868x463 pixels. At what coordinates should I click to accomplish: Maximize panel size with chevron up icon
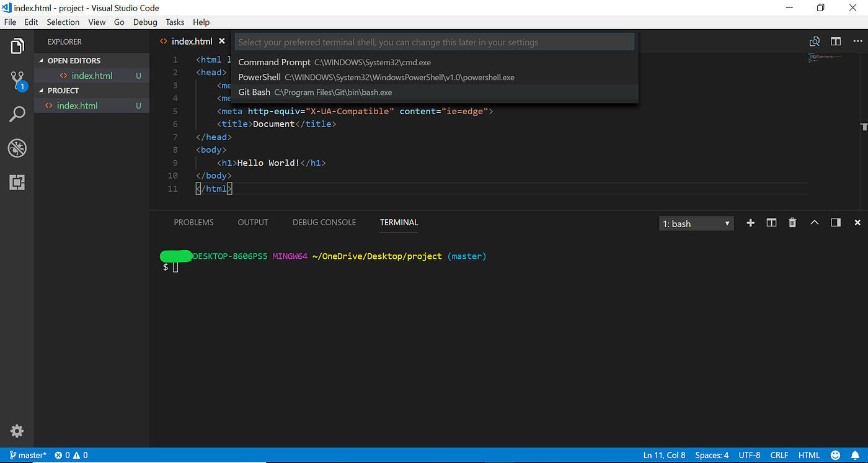815,223
